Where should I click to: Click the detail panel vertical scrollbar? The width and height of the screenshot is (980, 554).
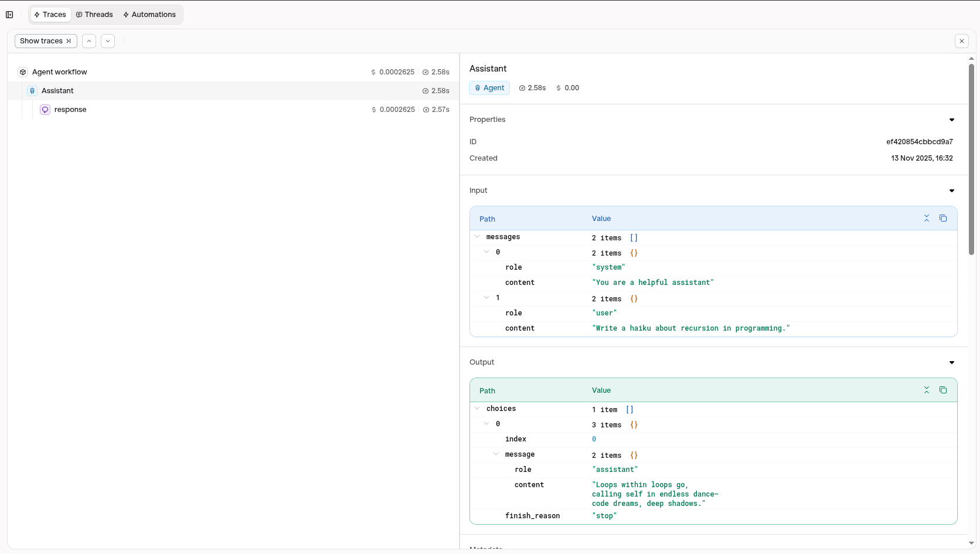(x=971, y=158)
